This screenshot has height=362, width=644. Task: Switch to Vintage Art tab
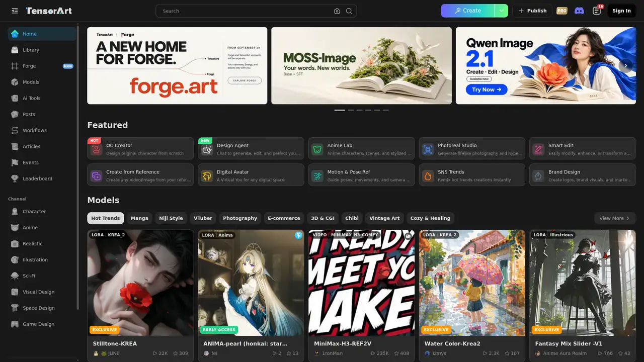tap(384, 218)
